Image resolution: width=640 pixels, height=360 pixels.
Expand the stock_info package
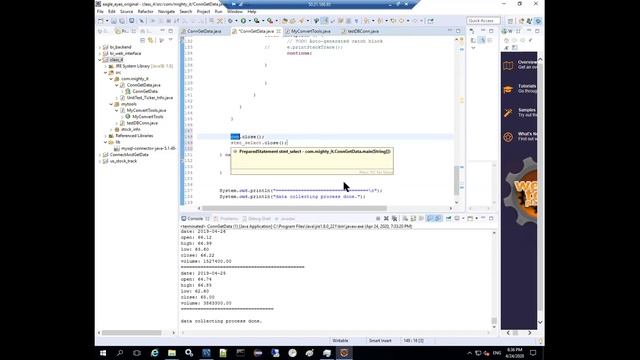click(x=111, y=129)
